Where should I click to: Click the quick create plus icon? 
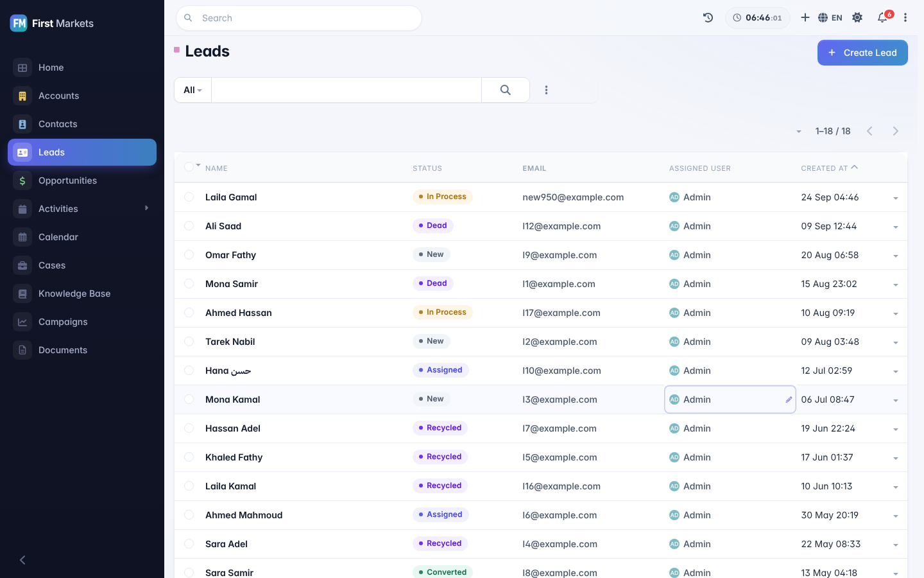(805, 18)
